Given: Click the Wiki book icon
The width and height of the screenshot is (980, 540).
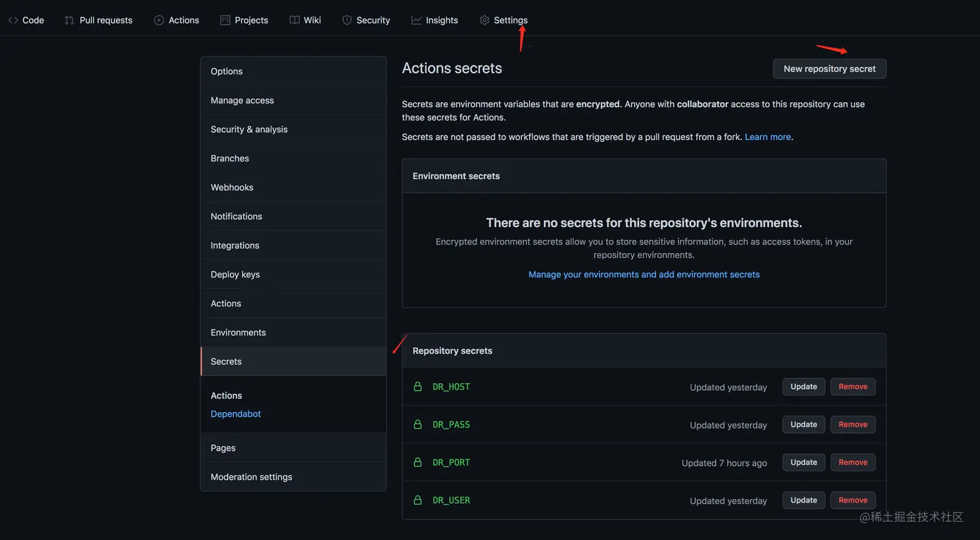Looking at the screenshot, I should pos(294,20).
